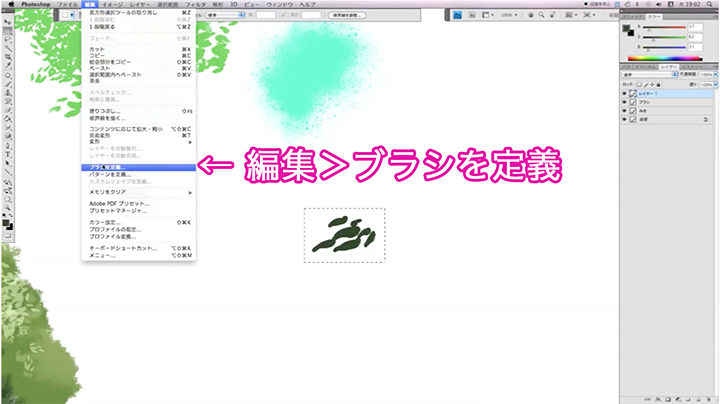
Task: Open the layer fill dropdown
Action: tap(715, 84)
